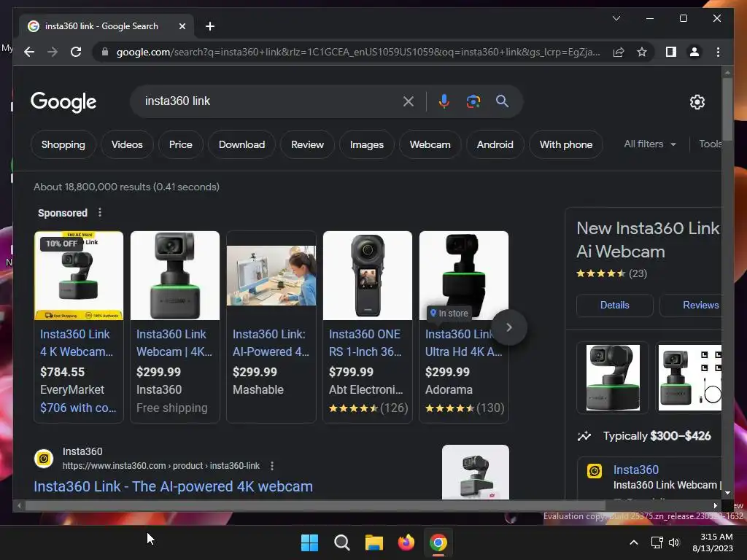This screenshot has width=747, height=560.
Task: Bookmark this tab with star icon
Action: 642,52
